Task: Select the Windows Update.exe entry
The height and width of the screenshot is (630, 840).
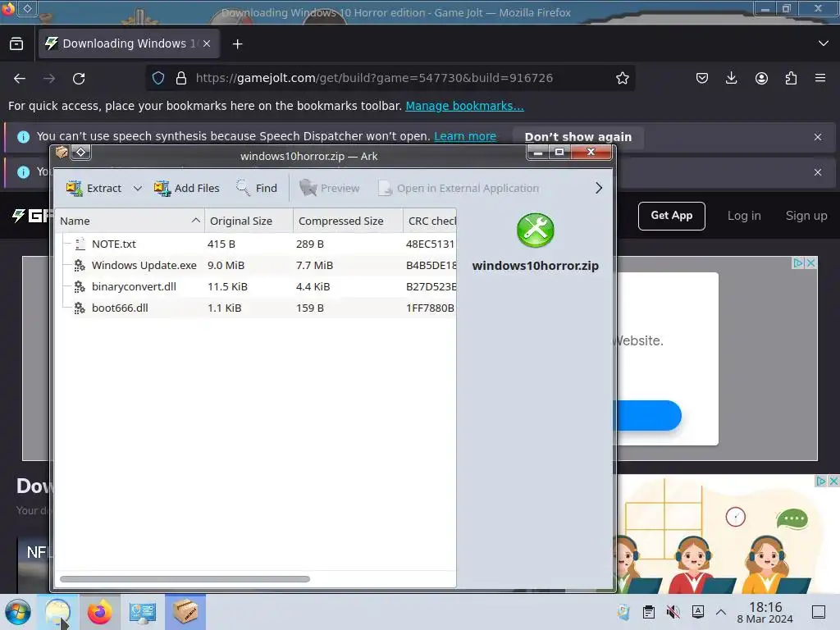Action: coord(144,265)
